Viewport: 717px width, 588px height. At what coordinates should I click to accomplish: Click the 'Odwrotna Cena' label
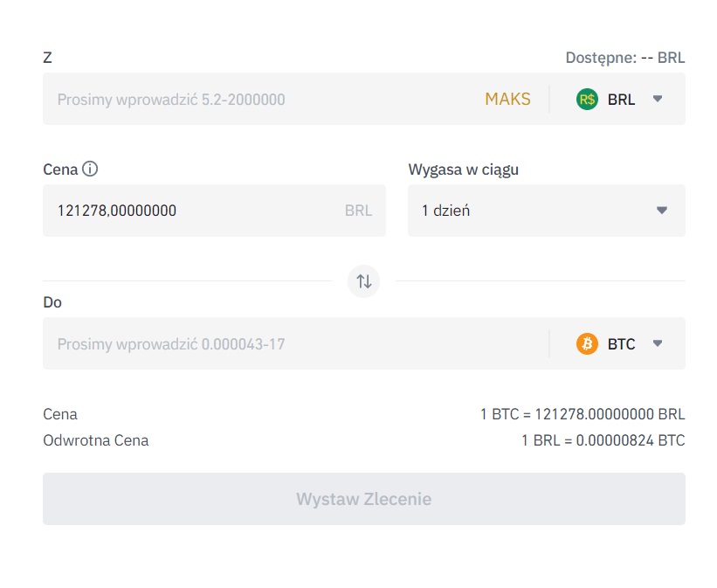(96, 440)
